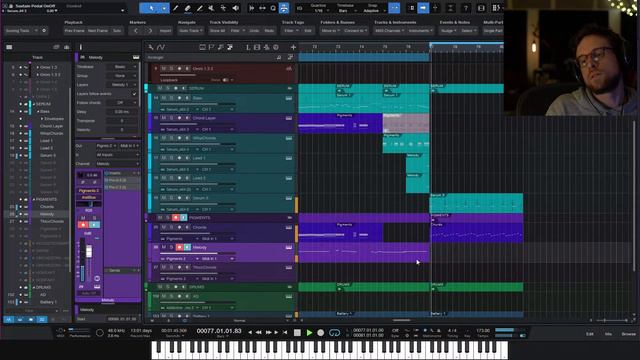Viewport: 640px width, 360px height.
Task: Open the Goto Track dropdown
Action: click(x=190, y=31)
